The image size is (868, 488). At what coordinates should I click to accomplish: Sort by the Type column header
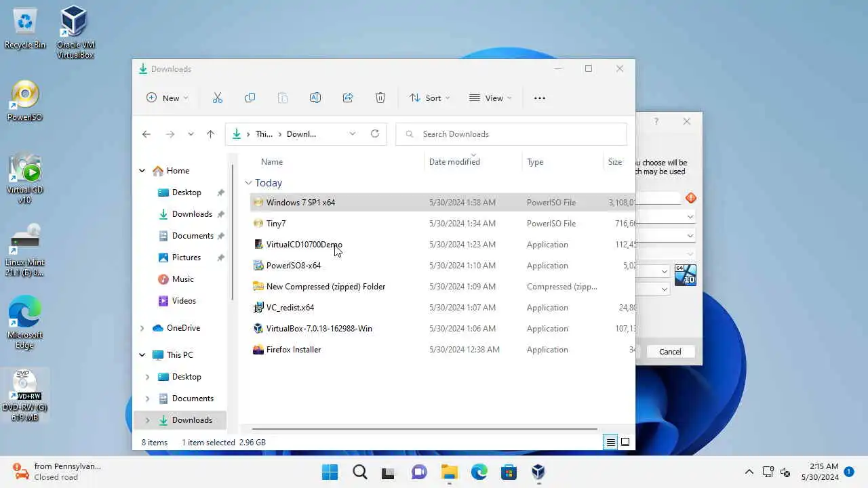(535, 162)
